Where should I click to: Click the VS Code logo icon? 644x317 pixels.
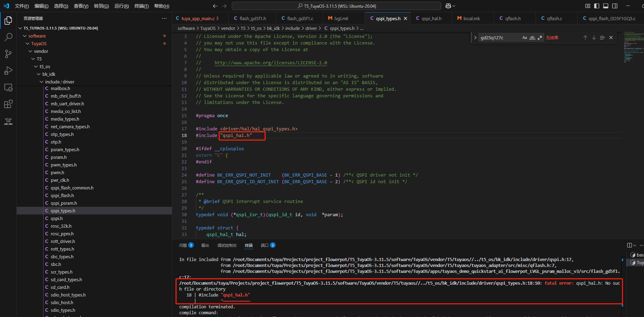pos(6,6)
